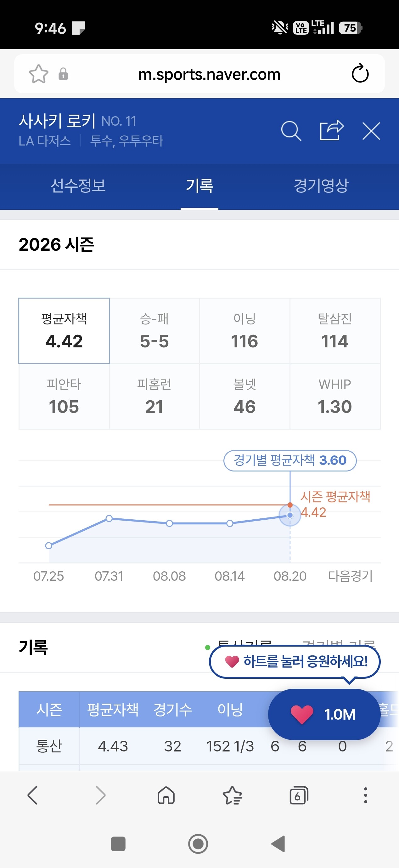This screenshot has width=399, height=868.
Task: Select the 08.14 game point on chart
Action: pyautogui.click(x=230, y=523)
